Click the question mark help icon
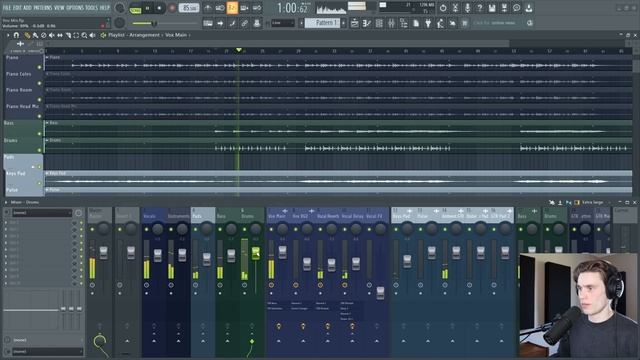 click(480, 8)
